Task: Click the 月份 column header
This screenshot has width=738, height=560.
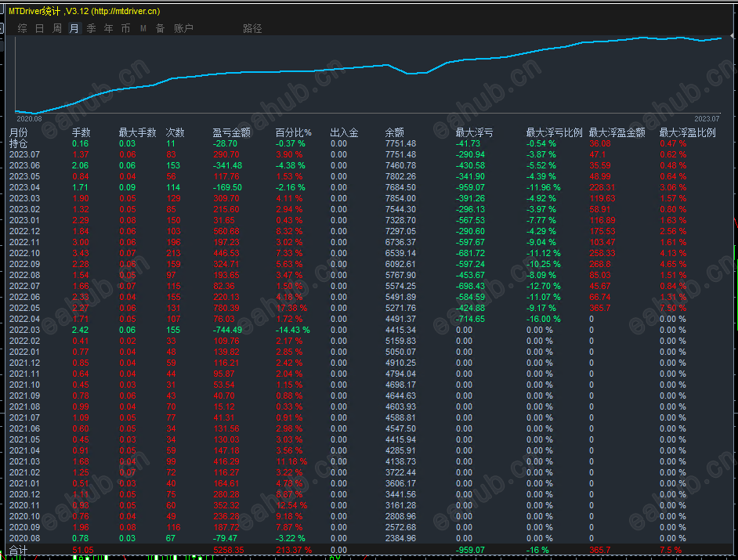Action: 18,132
